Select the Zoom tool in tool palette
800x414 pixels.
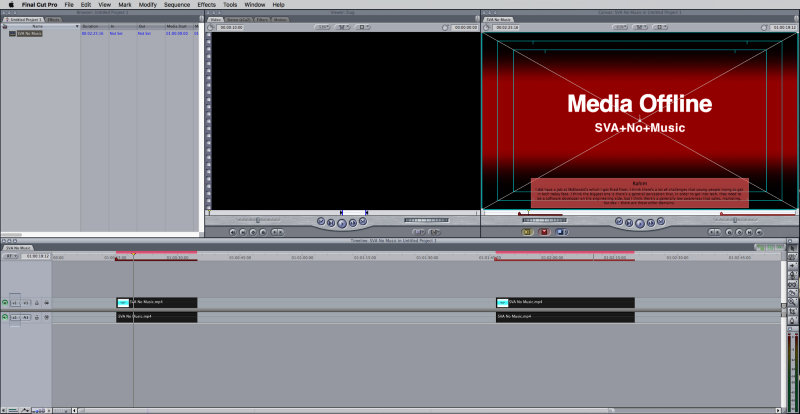point(792,302)
